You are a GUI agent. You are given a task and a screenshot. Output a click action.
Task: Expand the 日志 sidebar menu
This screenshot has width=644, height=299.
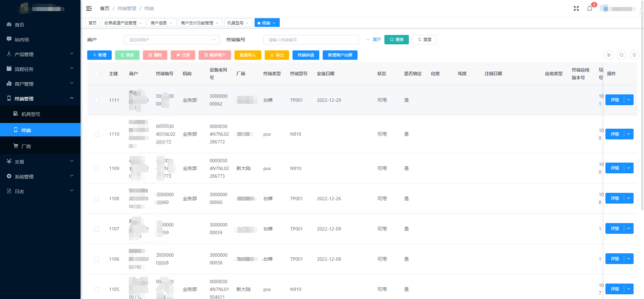[40, 191]
